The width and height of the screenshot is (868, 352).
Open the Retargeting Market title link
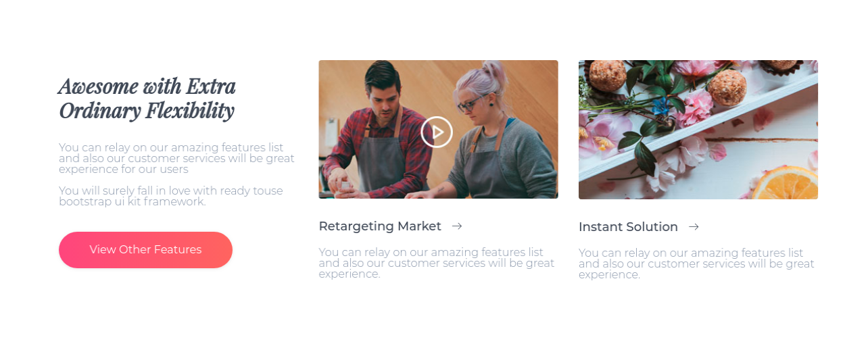coord(380,226)
